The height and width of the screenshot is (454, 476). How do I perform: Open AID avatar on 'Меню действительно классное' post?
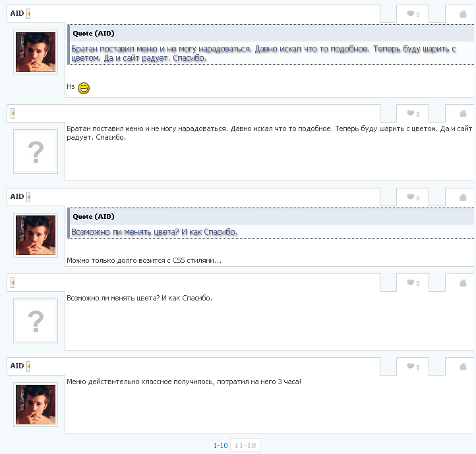coord(36,405)
